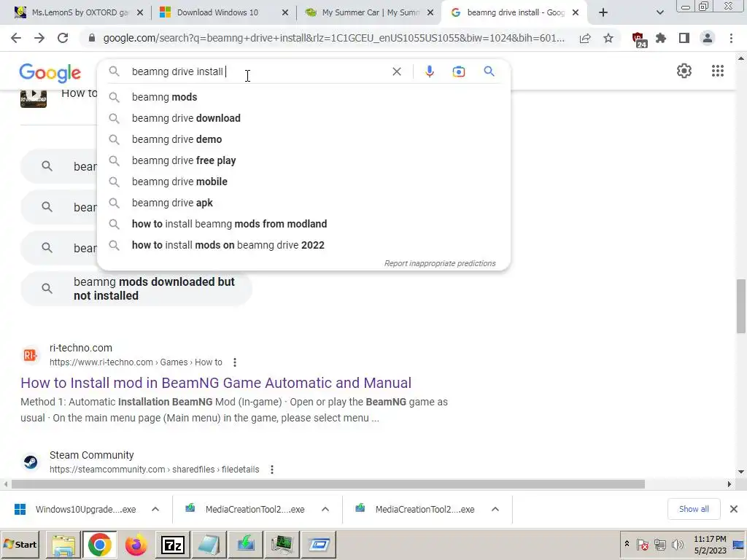747x560 pixels.
Task: Expand options for second MediaCreationTool download
Action: (x=495, y=509)
